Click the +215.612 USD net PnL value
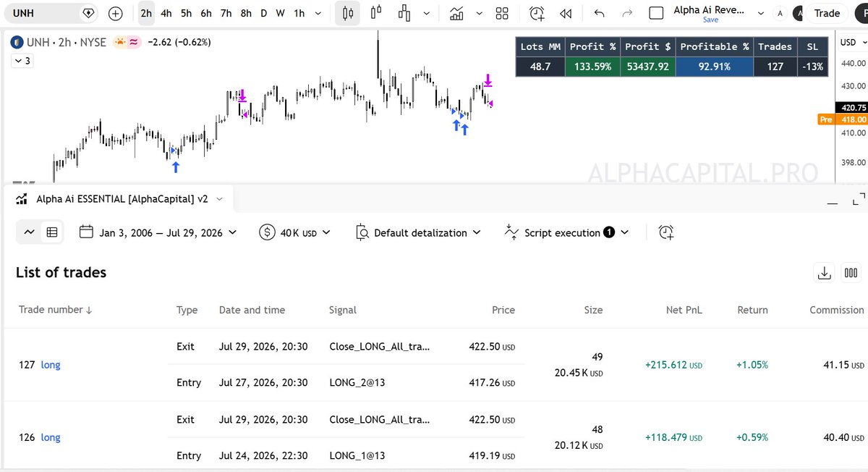Viewport: 868px width, 472px height. click(673, 365)
